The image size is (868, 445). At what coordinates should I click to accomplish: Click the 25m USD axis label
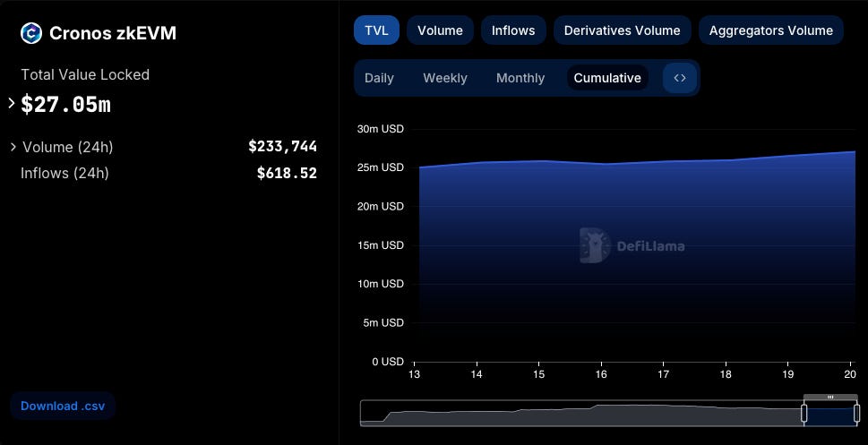click(381, 167)
